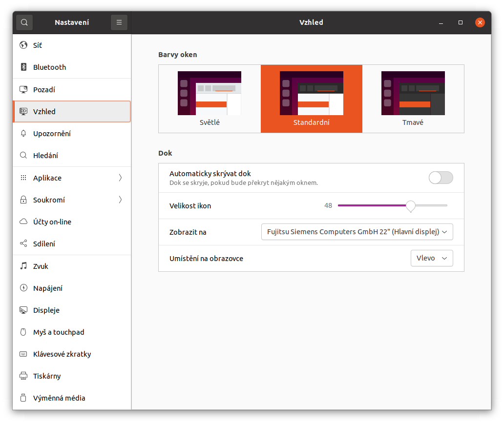The image size is (504, 424).
Task: Open Pozadí settings via its wallpaper icon
Action: point(23,89)
